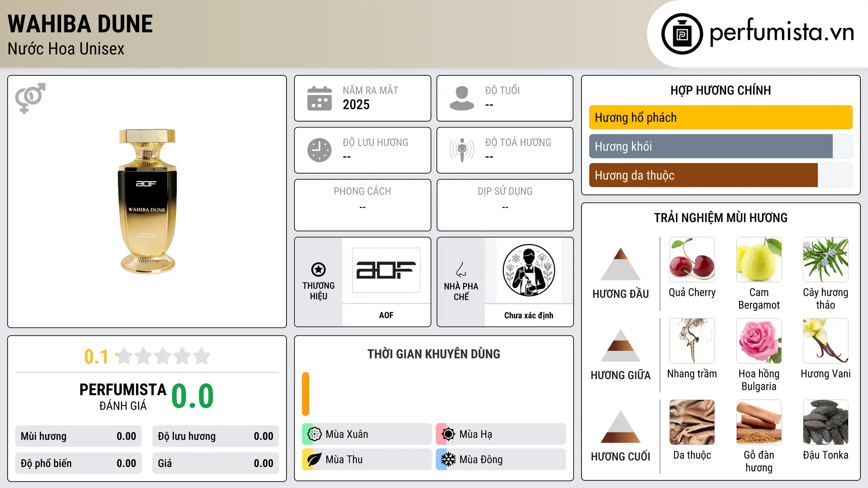Image resolution: width=868 pixels, height=488 pixels.
Task: Click the orange bar in Thời gian khuyên dùng
Action: (x=306, y=394)
